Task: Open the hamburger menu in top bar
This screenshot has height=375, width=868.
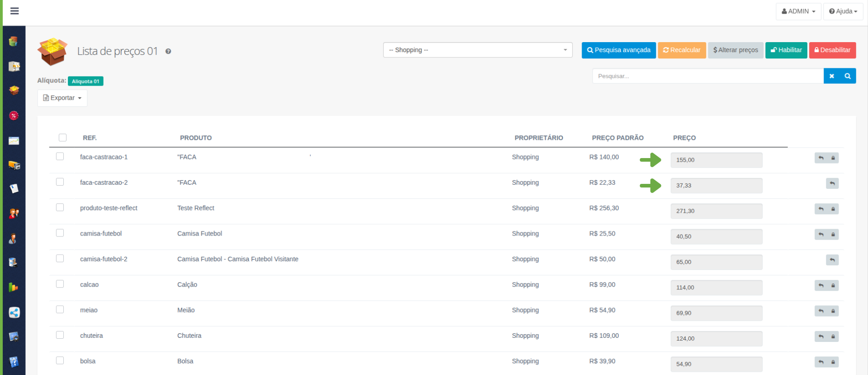Action: [x=14, y=11]
